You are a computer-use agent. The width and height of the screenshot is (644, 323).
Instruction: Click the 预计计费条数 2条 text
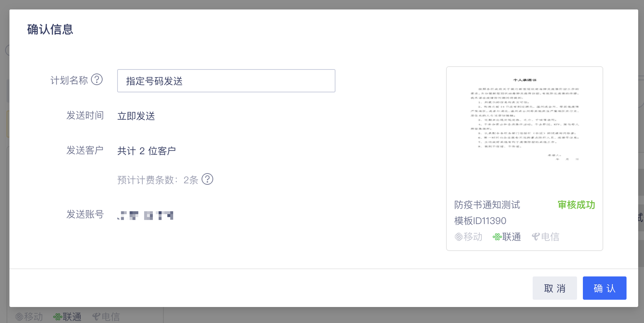[158, 180]
